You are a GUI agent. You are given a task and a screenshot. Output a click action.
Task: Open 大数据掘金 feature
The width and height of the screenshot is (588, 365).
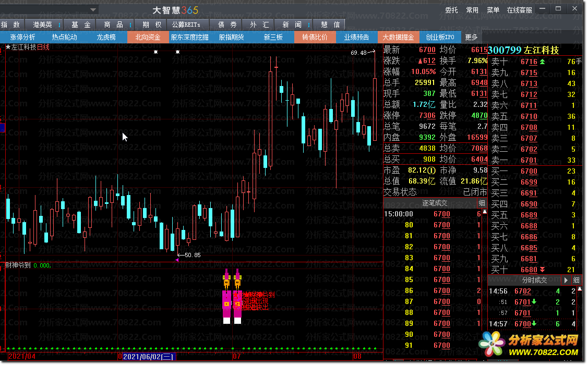[x=398, y=37]
